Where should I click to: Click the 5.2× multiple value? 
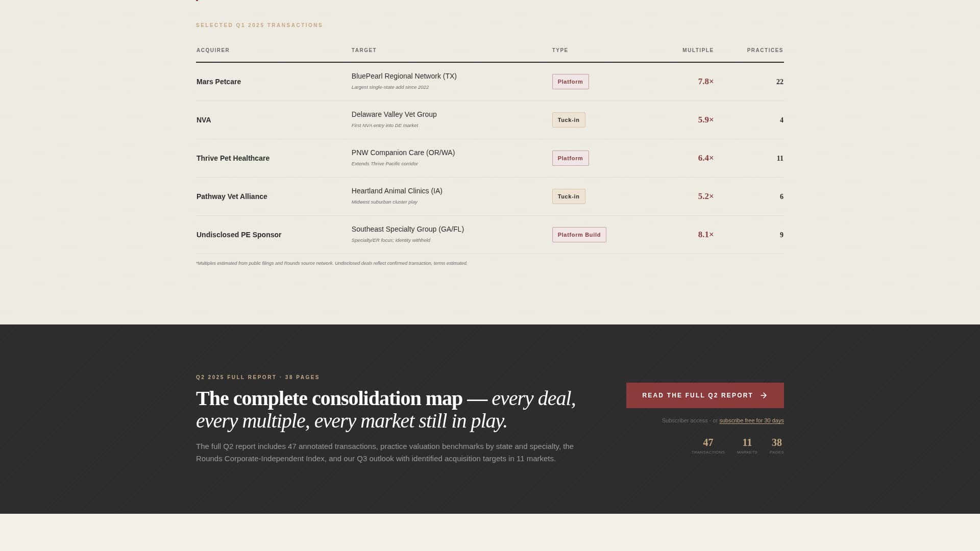click(706, 196)
